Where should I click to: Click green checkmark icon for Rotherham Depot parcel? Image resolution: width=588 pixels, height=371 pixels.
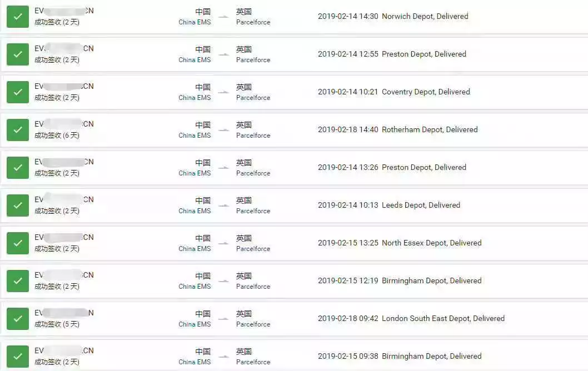pyautogui.click(x=18, y=130)
